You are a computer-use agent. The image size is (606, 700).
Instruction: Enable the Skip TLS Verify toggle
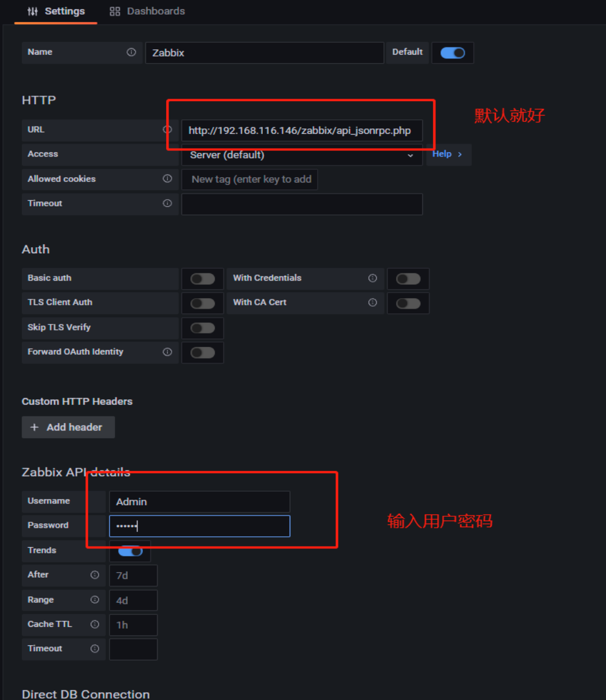pos(203,328)
